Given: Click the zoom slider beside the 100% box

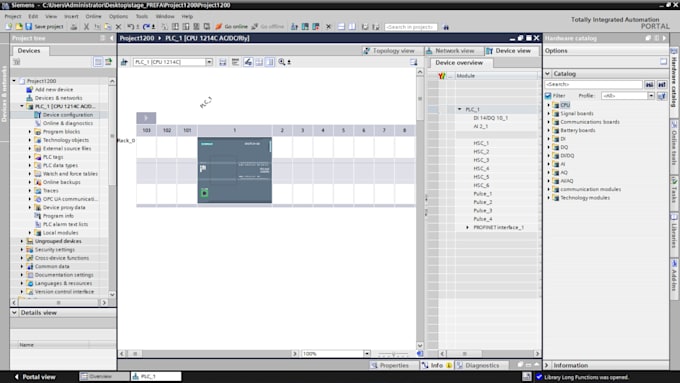Looking at the screenshot, I should pos(392,354).
